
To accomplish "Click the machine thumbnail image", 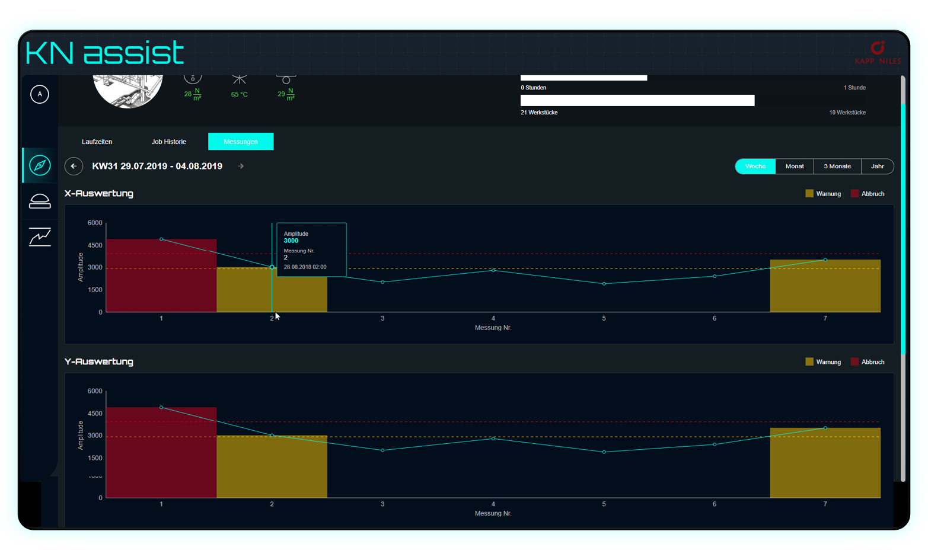I will [x=128, y=91].
